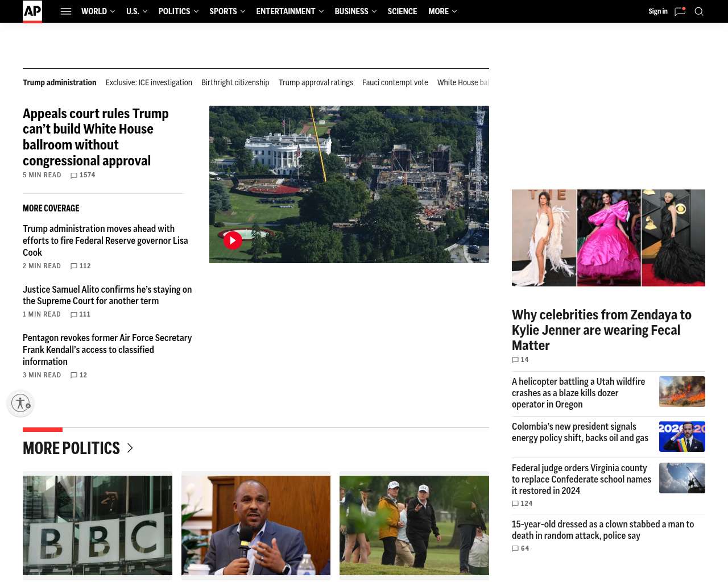Click the Confederate statue thumbnail
This screenshot has width=728, height=582.
click(x=682, y=478)
